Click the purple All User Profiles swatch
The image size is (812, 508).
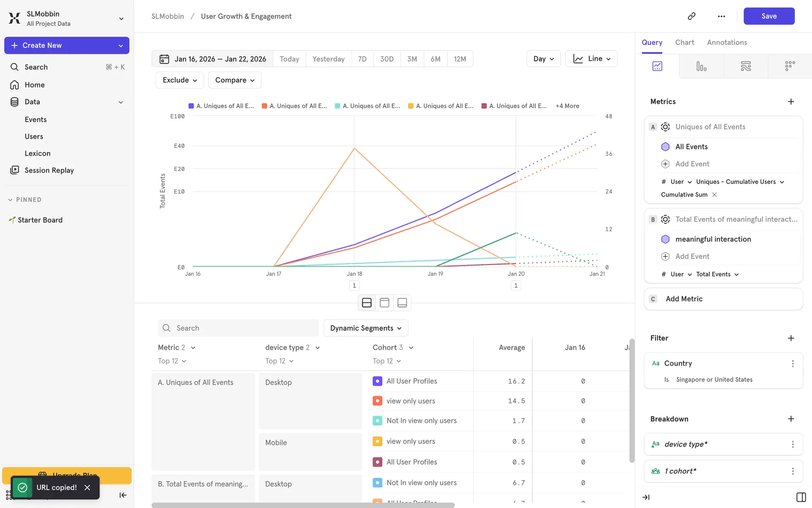point(377,381)
